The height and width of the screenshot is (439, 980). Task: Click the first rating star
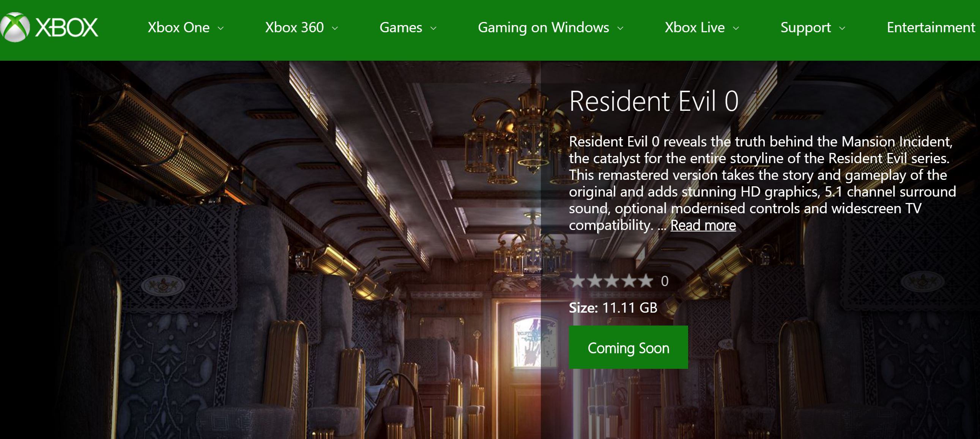pos(578,282)
